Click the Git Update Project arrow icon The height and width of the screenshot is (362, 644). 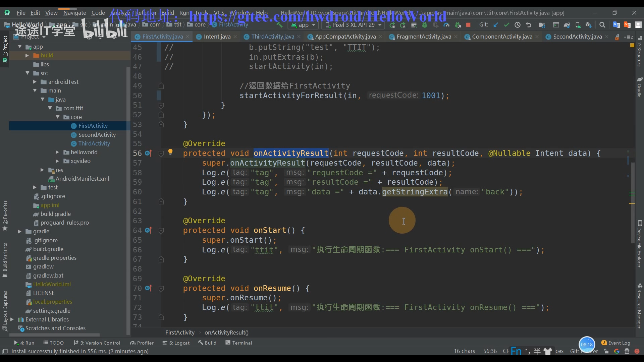(496, 25)
